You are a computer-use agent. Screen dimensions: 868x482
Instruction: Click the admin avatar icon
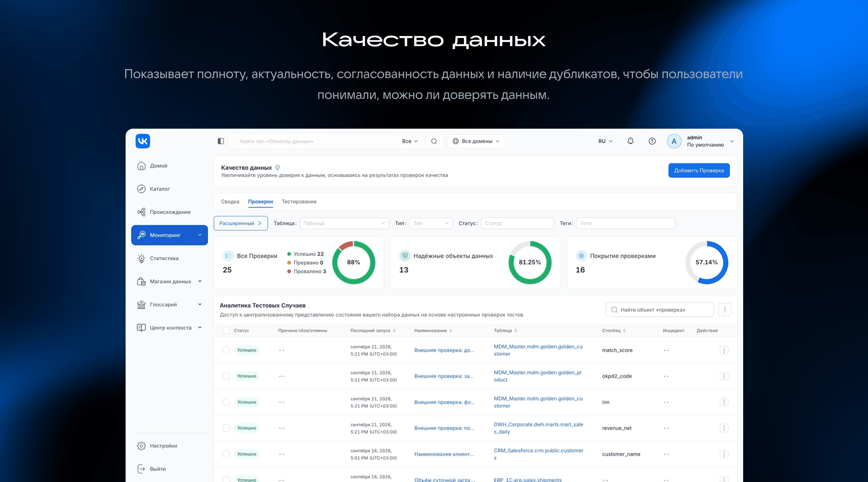(x=674, y=141)
